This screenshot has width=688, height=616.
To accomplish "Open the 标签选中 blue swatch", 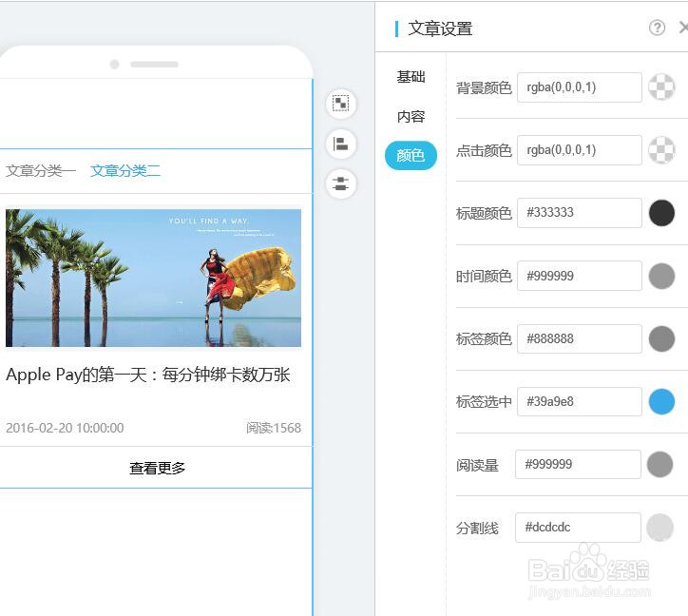I will click(661, 402).
